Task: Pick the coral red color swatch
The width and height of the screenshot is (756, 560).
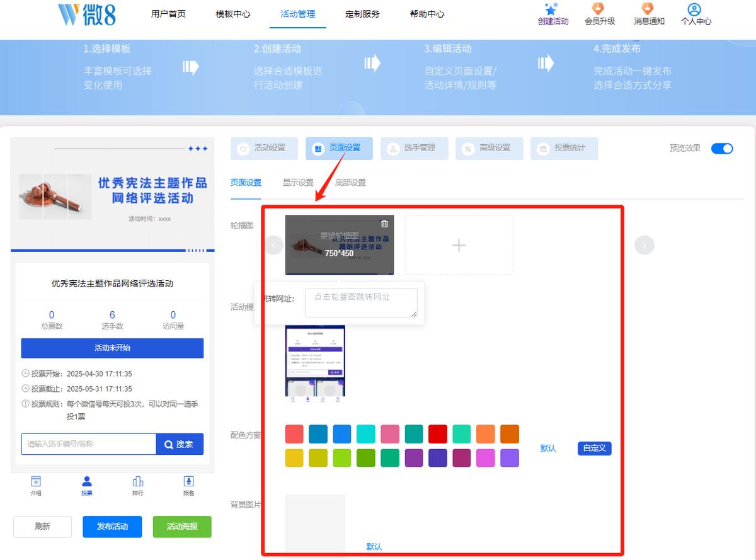Action: [294, 434]
